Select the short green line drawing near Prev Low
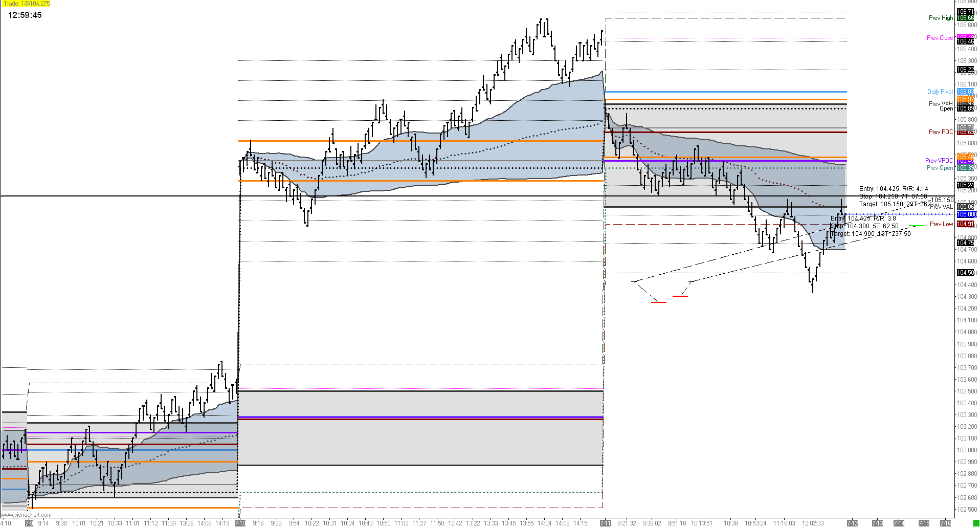Viewport: 980px width, 527px height. [917, 226]
